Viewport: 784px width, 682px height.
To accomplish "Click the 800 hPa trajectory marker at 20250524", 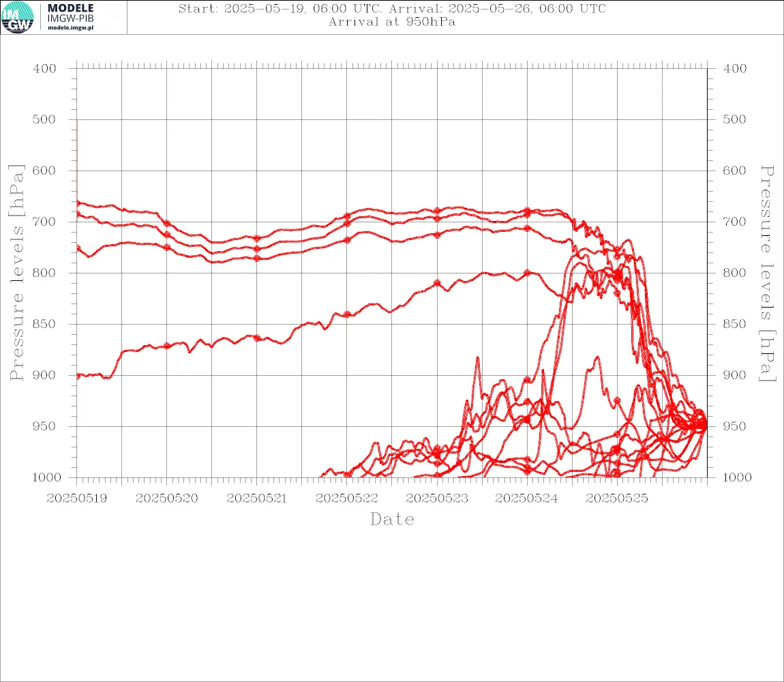I will pyautogui.click(x=527, y=273).
